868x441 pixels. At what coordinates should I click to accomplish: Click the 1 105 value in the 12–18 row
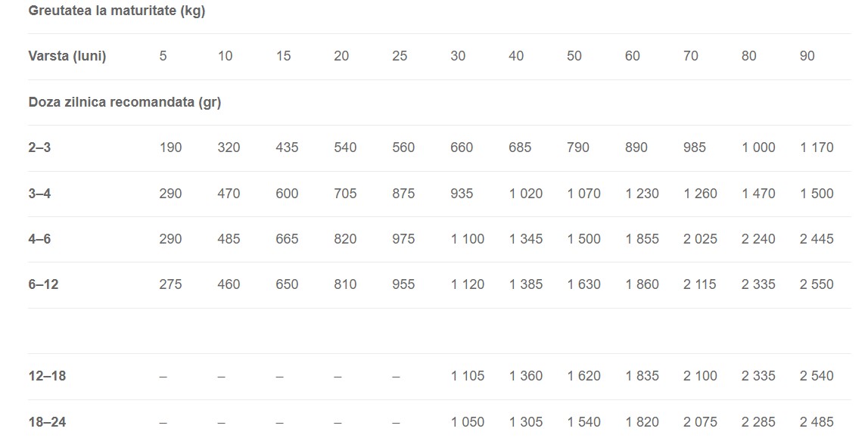468,376
